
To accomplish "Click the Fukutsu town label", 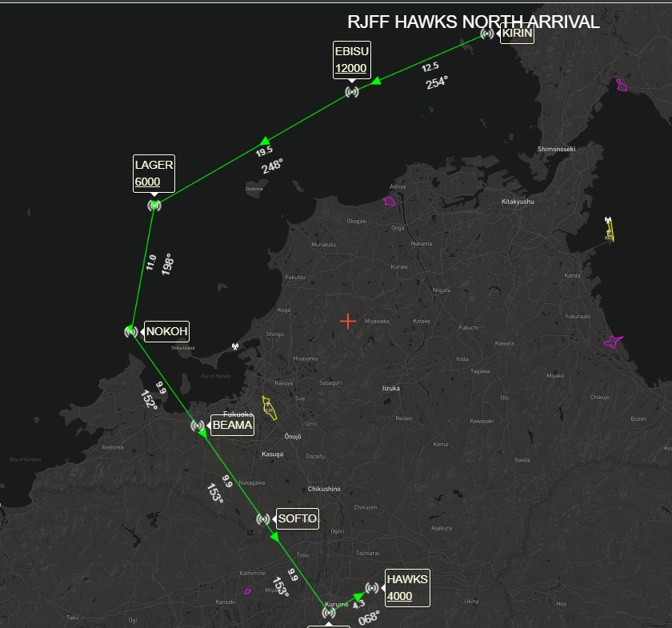I will [295, 278].
